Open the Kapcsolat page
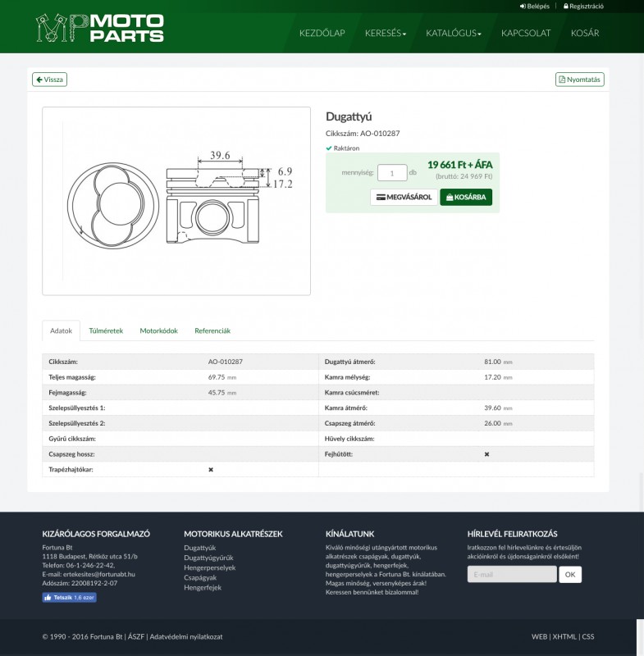The height and width of the screenshot is (656, 644). (x=526, y=34)
